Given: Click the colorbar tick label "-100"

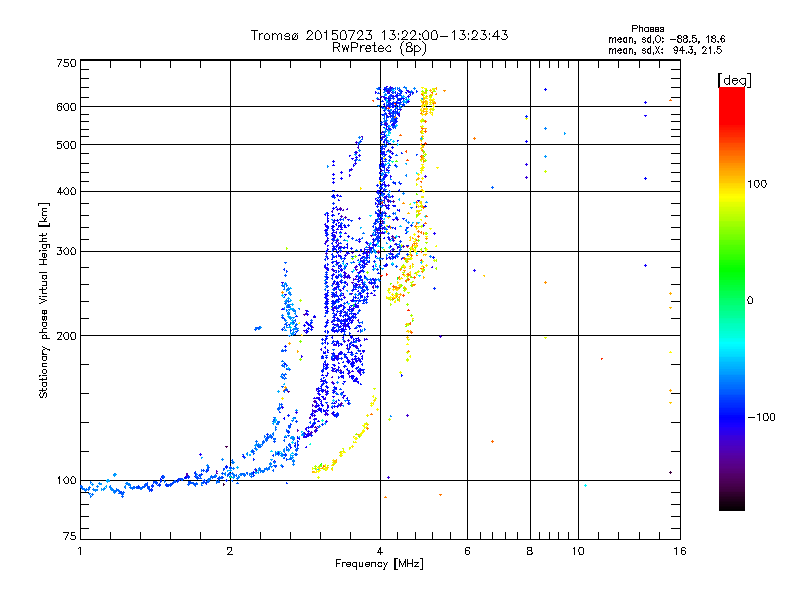Looking at the screenshot, I should (761, 417).
